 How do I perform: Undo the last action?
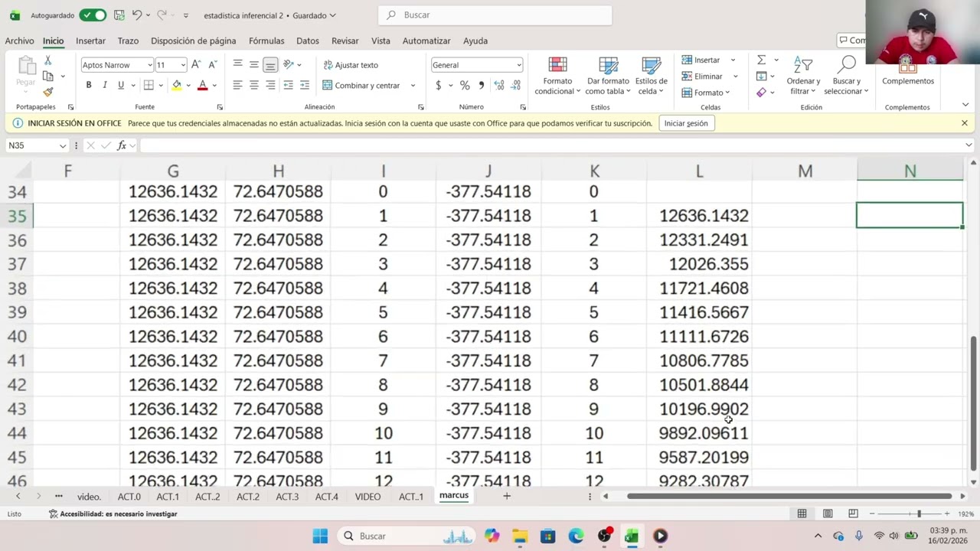coord(136,15)
